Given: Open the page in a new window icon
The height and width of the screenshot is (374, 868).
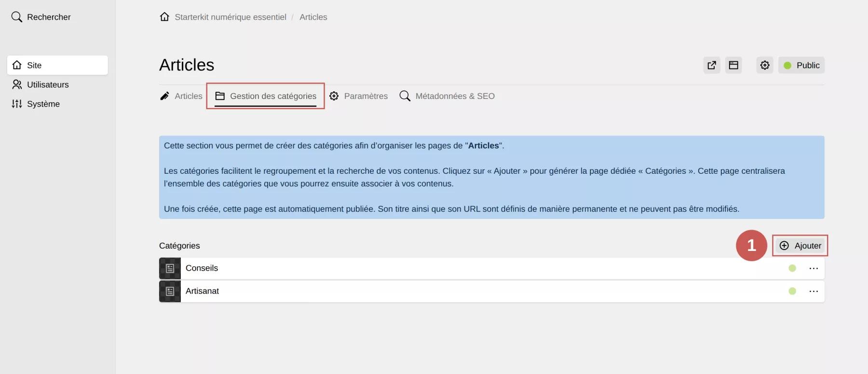Looking at the screenshot, I should pyautogui.click(x=712, y=65).
